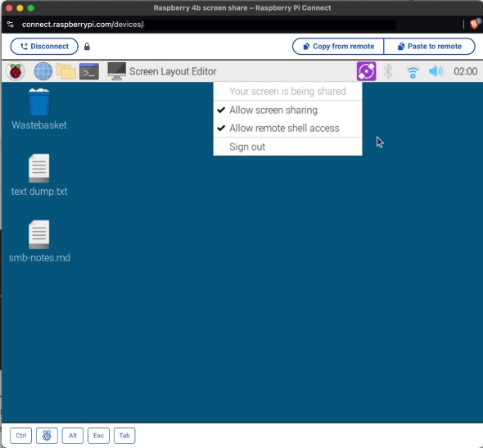The image size is (483, 448).
Task: Click the Ctrl key button
Action: point(21,436)
